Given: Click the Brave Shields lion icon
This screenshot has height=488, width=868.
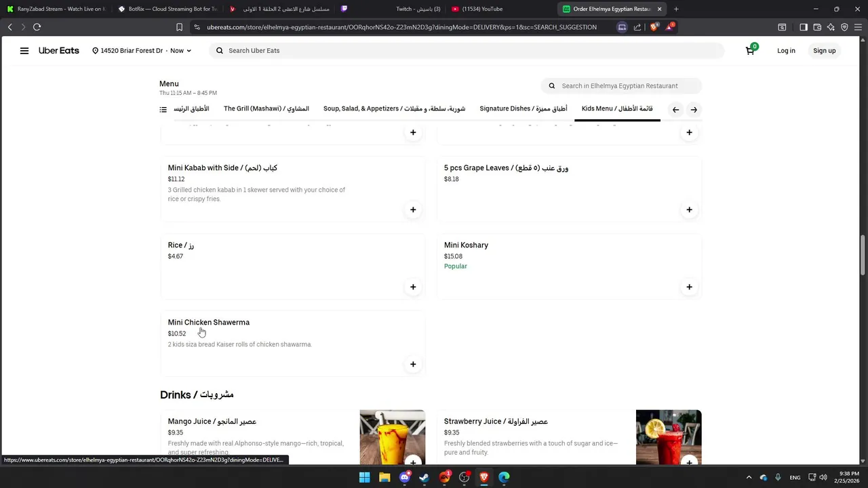Looking at the screenshot, I should 654,27.
